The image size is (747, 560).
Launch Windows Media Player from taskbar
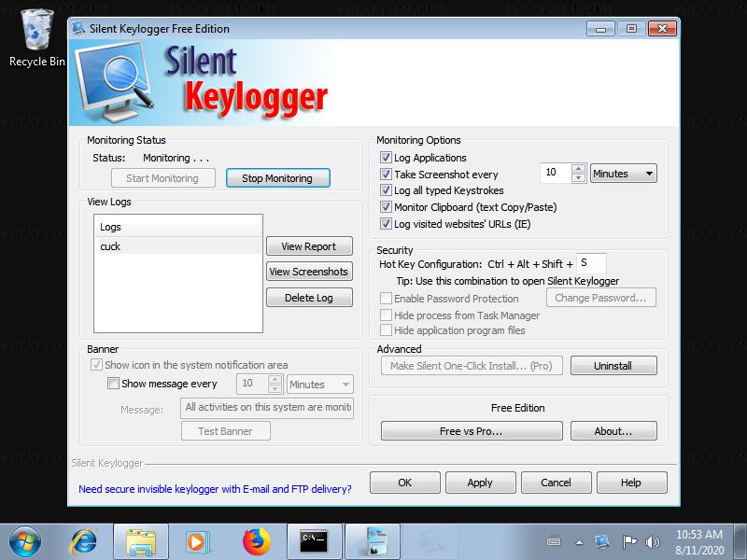click(x=196, y=542)
